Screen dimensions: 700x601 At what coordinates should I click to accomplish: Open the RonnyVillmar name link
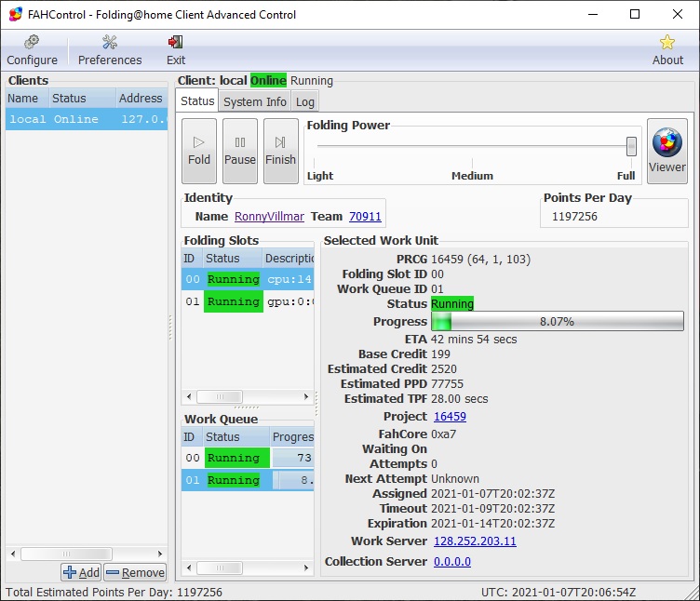pos(269,217)
